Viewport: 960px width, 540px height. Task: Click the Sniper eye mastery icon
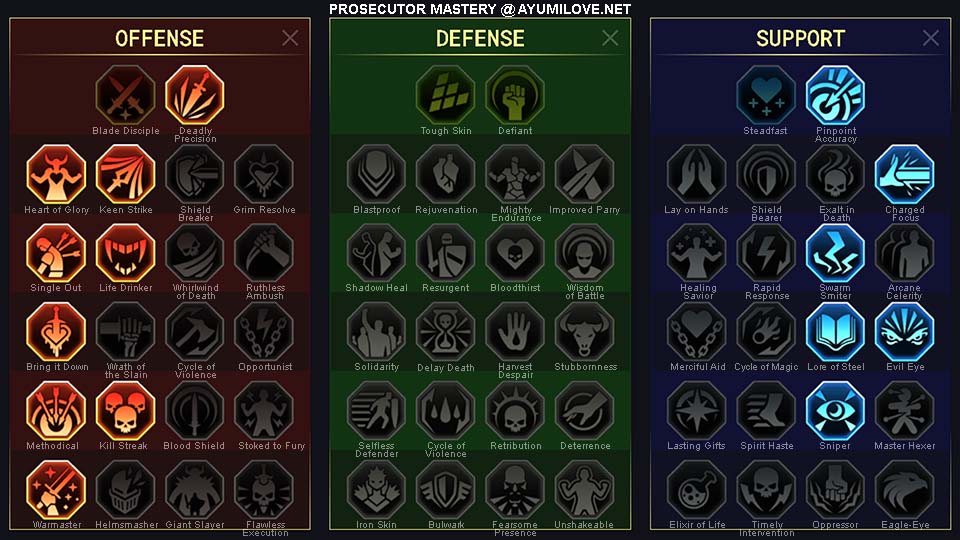[835, 411]
